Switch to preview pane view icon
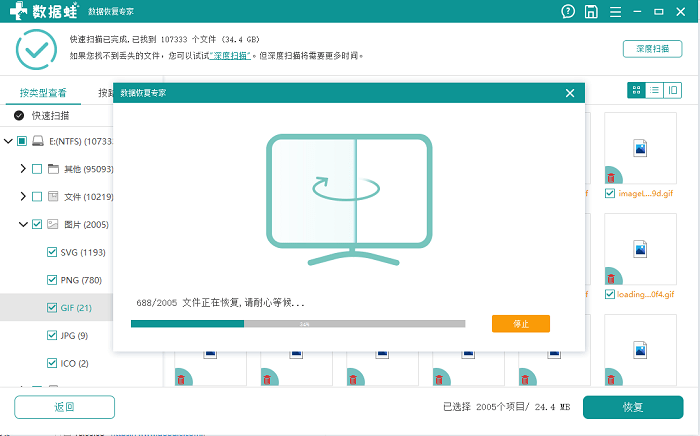 (672, 90)
